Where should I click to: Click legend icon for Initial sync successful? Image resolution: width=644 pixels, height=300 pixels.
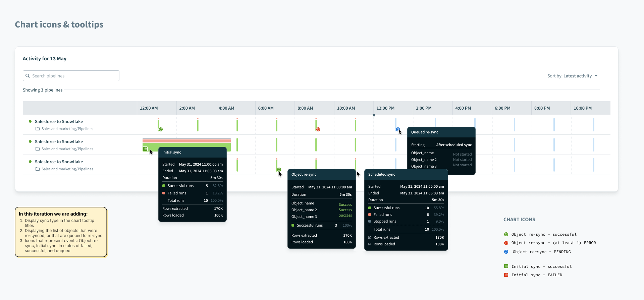(506, 266)
